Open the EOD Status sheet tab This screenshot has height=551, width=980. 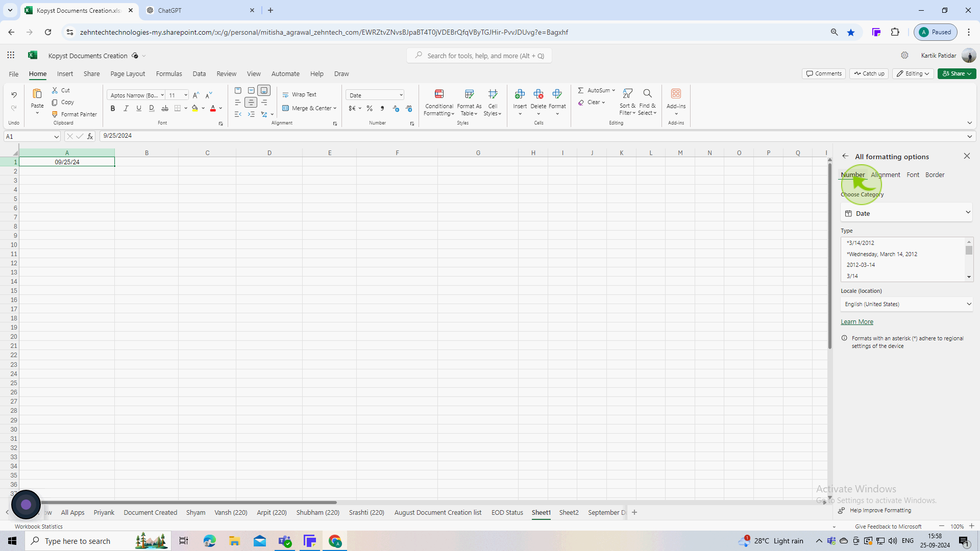coord(507,512)
